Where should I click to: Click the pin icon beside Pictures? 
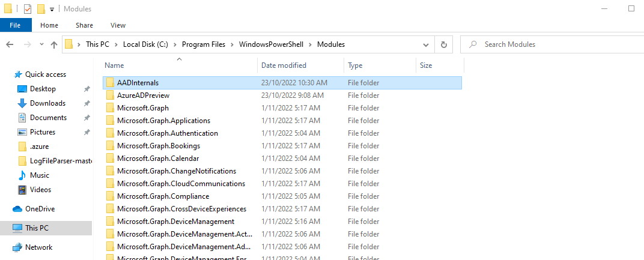coord(87,132)
